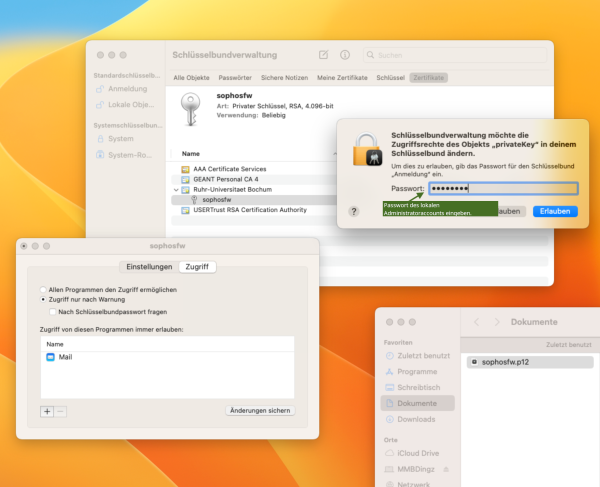Select the sophosfw.p12 file
The height and width of the screenshot is (487, 600).
(x=504, y=361)
